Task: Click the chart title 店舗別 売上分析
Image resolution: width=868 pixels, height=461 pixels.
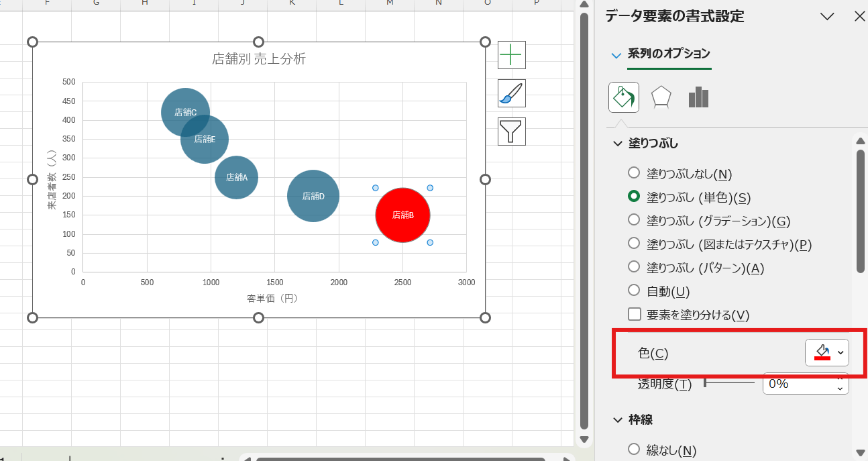Action: 258,59
